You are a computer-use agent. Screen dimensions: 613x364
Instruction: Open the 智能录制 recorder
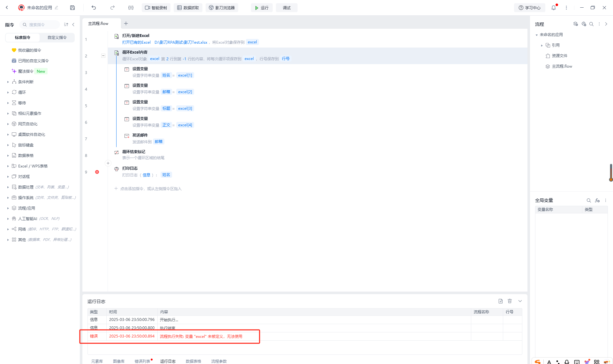click(156, 8)
